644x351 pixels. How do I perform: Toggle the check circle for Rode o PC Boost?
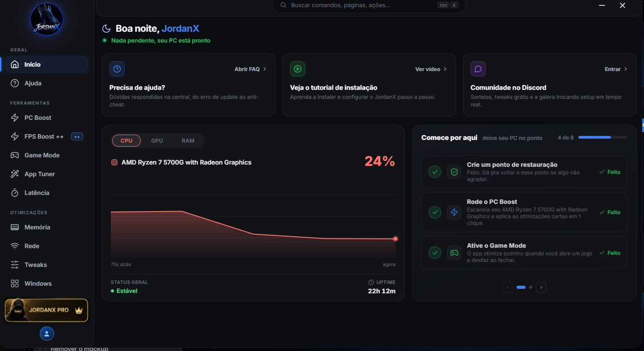435,212
